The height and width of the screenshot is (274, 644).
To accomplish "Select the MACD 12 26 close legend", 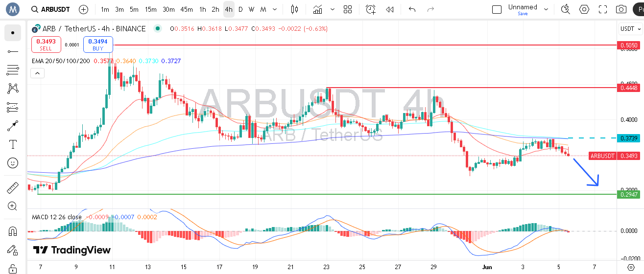I will (x=57, y=217).
